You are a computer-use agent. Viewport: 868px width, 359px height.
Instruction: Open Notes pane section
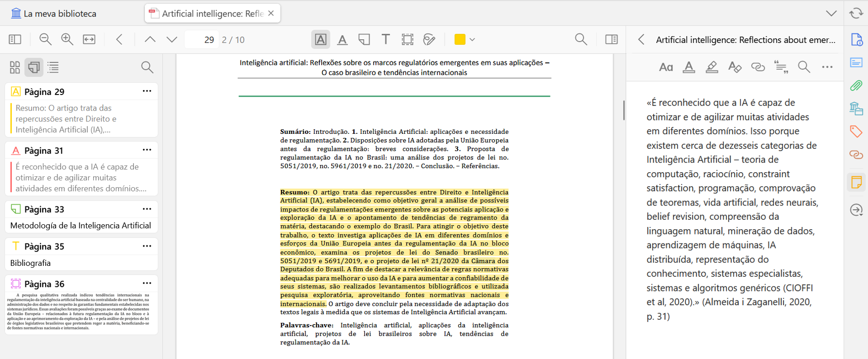856,182
